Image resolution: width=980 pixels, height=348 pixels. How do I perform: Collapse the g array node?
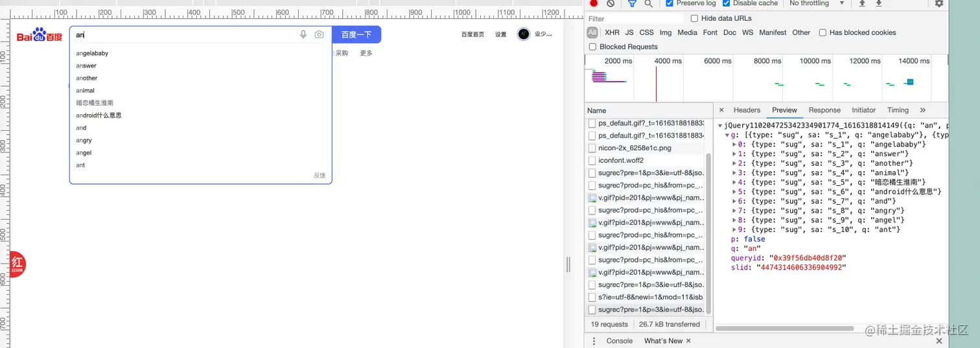pyautogui.click(x=727, y=135)
